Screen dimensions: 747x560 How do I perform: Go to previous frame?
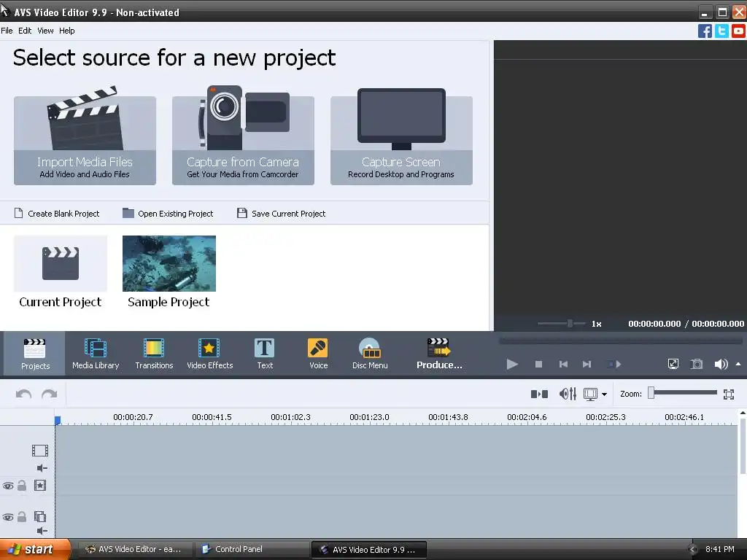563,365
